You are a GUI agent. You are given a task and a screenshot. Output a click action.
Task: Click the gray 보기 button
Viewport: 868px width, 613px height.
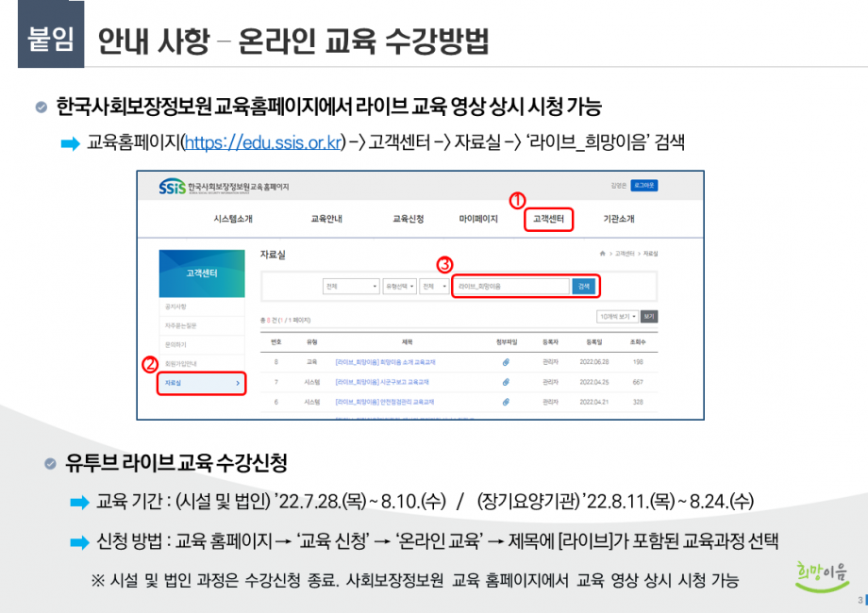[649, 317]
